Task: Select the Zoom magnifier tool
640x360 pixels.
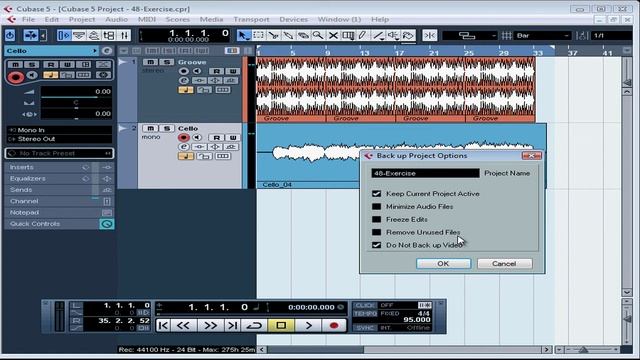Action: point(318,36)
